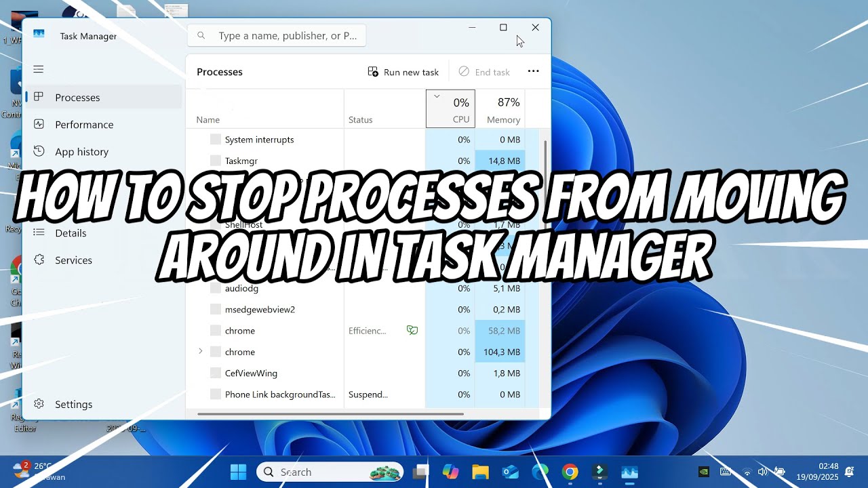Click the keyboard input tray icon
This screenshot has width=868, height=488.
coord(725,472)
